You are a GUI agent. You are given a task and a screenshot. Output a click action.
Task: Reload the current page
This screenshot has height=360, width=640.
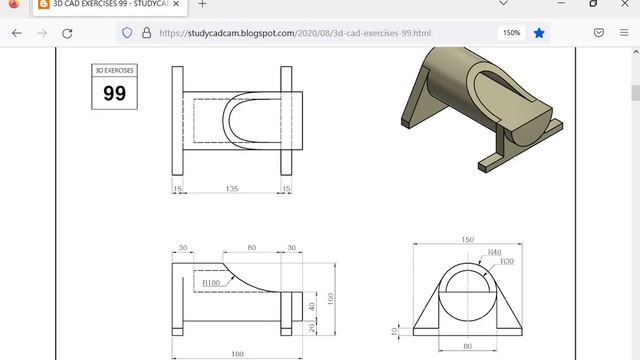[x=67, y=33]
